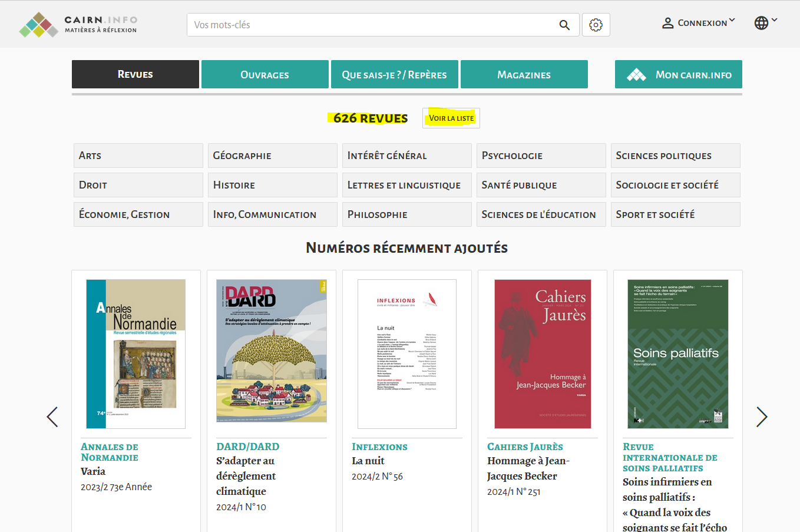Click the Cahiers Jaurès cover image
800x532 pixels.
(543, 353)
